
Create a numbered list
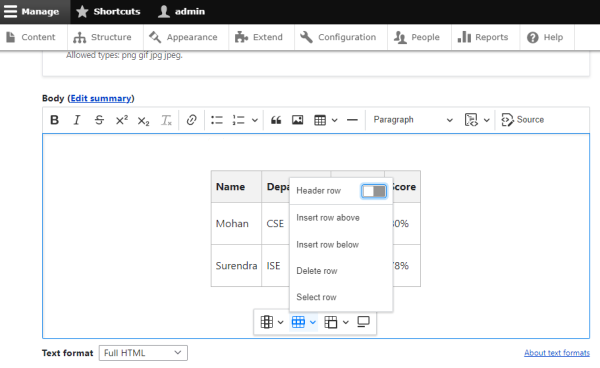tap(238, 120)
